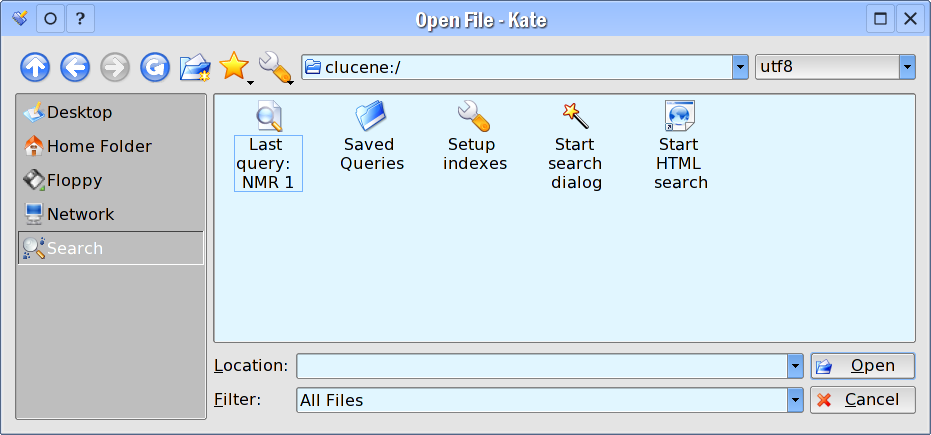This screenshot has width=931, height=435.
Task: Click the "Saved Queries" text label
Action: tap(372, 154)
